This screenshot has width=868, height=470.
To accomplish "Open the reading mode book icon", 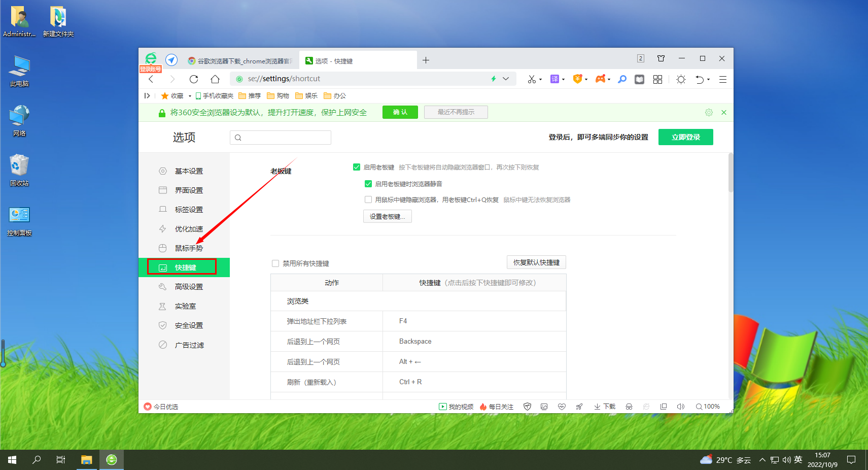I will click(x=639, y=79).
